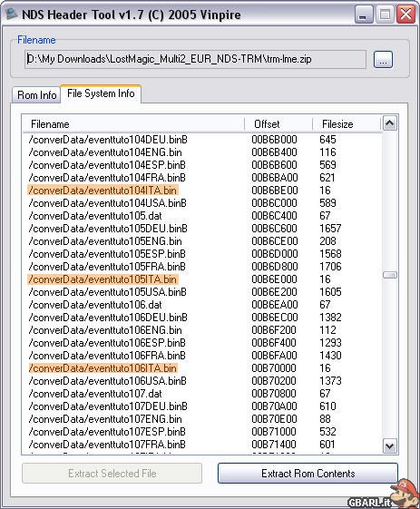Click the file list scrollbar thumb
The height and width of the screenshot is (509, 420).
coord(389,275)
